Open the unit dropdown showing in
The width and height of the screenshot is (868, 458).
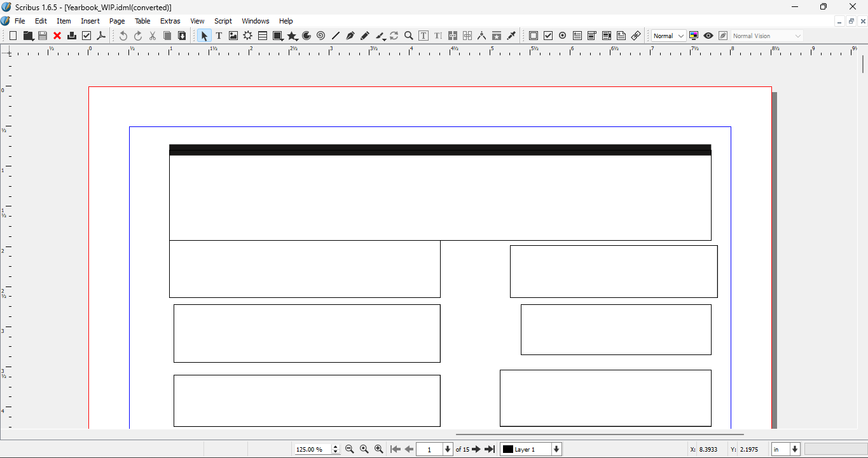click(785, 449)
